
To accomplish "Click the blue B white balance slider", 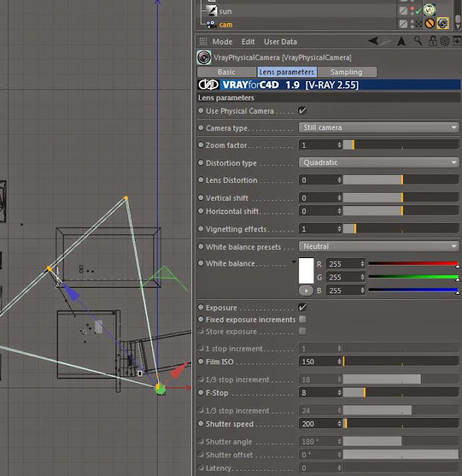I will tap(414, 290).
